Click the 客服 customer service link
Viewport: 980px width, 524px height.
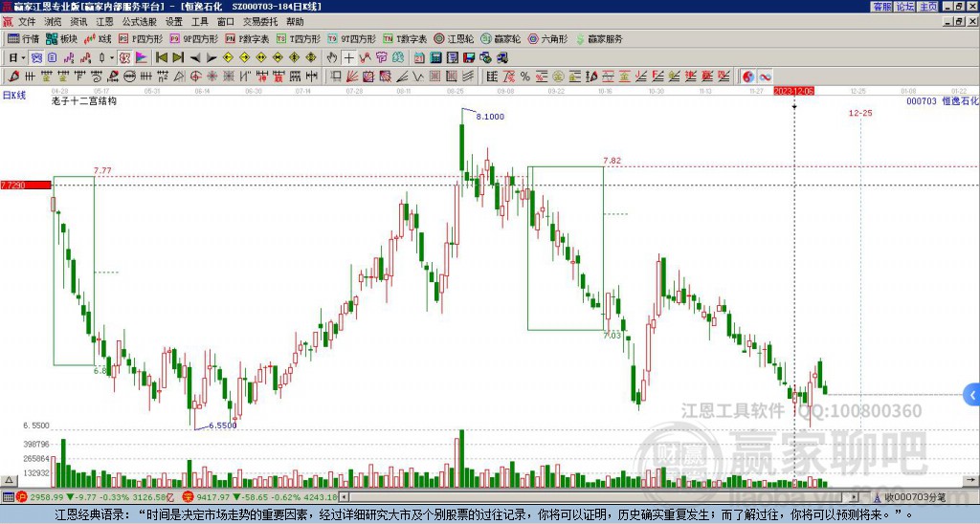point(881,7)
